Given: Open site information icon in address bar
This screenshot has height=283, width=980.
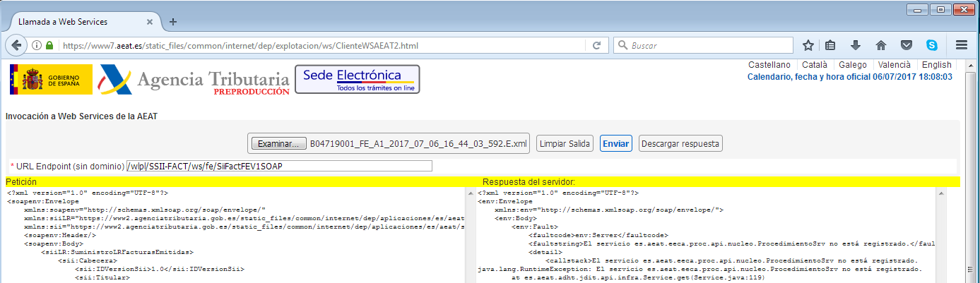Looking at the screenshot, I should tap(37, 45).
